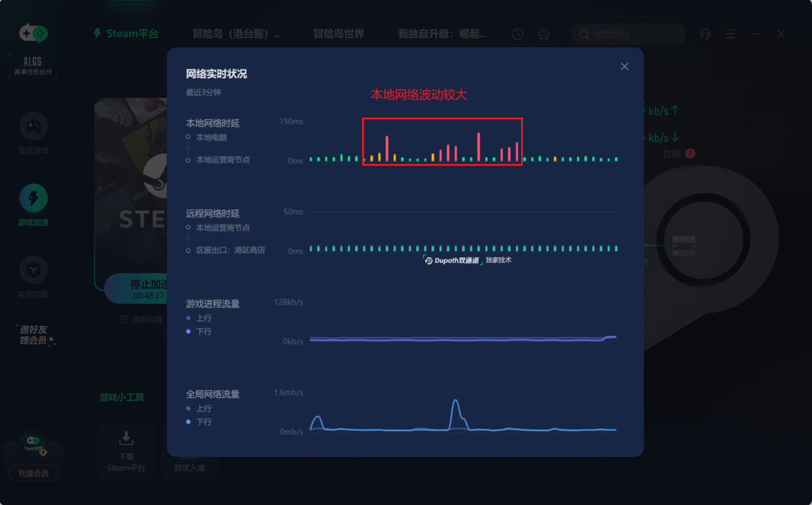Click the 游戏小工具 section heading
Image resolution: width=812 pixels, height=505 pixels.
pyautogui.click(x=122, y=398)
